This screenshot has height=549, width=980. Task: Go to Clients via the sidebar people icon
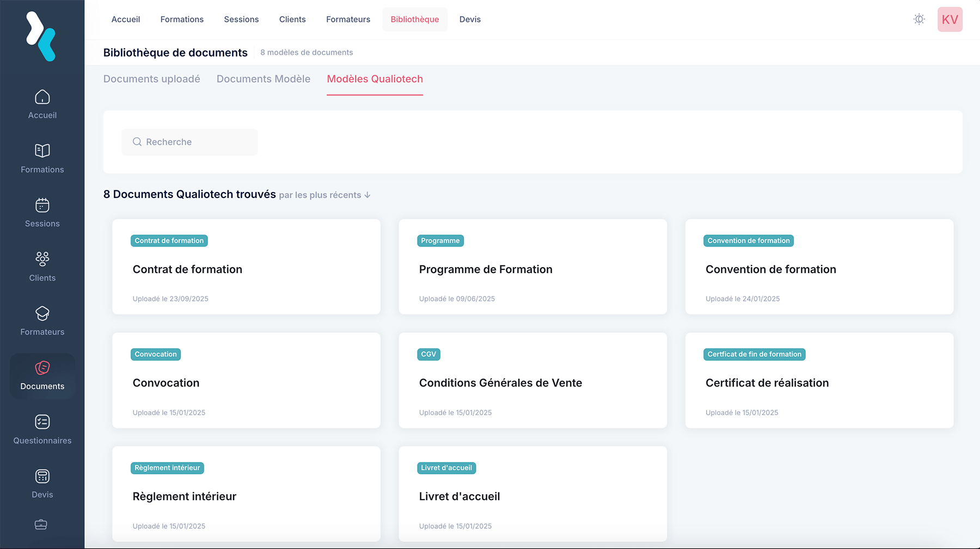click(42, 259)
